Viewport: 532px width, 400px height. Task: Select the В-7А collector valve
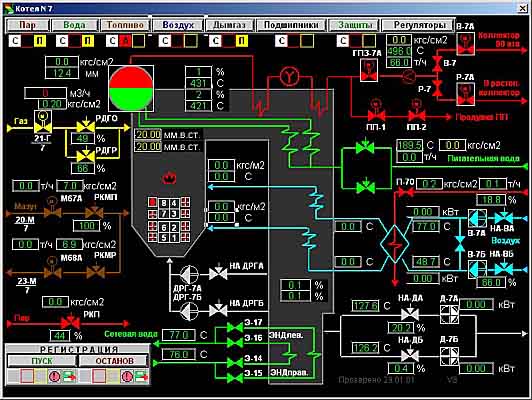pos(465,43)
